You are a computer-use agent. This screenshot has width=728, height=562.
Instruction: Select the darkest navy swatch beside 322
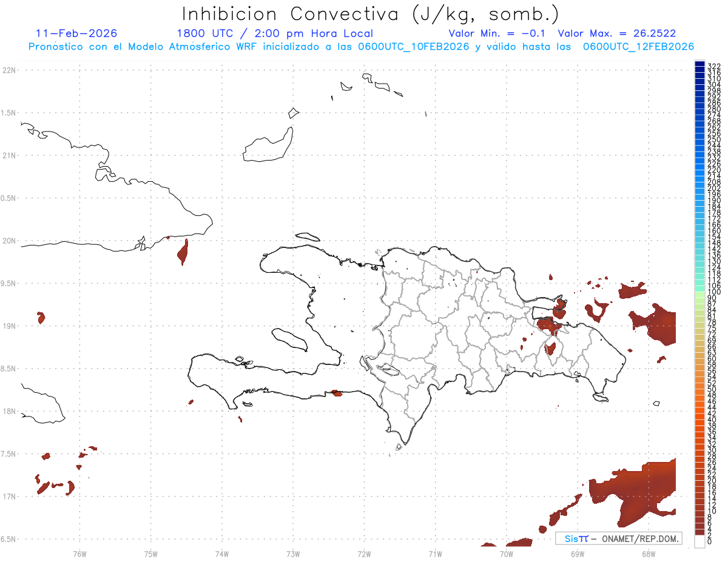coord(699,64)
